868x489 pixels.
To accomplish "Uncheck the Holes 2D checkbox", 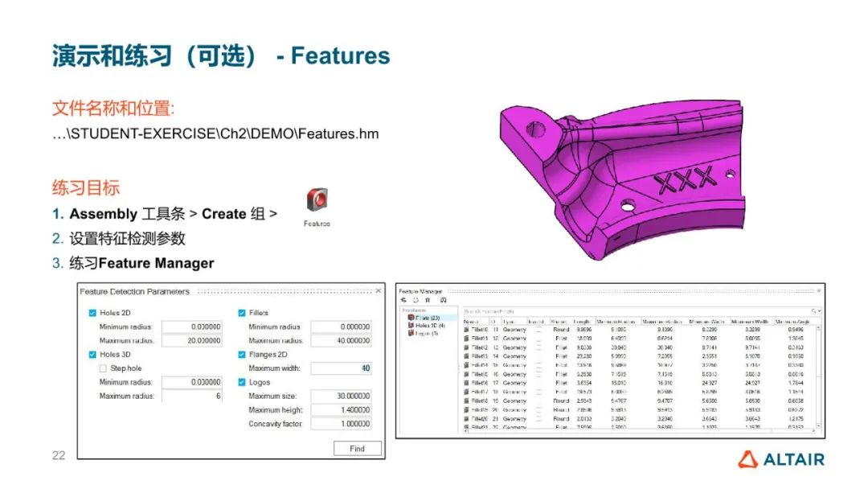I will 92,313.
